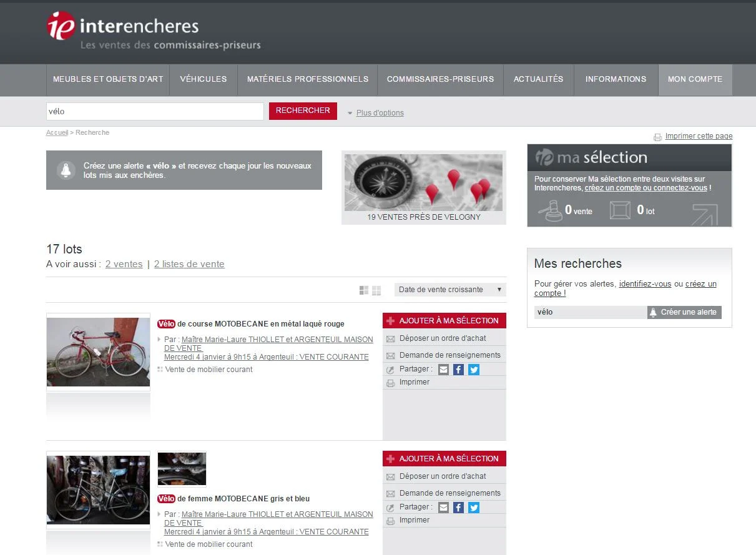Share femme Motobecane vélo by email icon

pos(443,508)
